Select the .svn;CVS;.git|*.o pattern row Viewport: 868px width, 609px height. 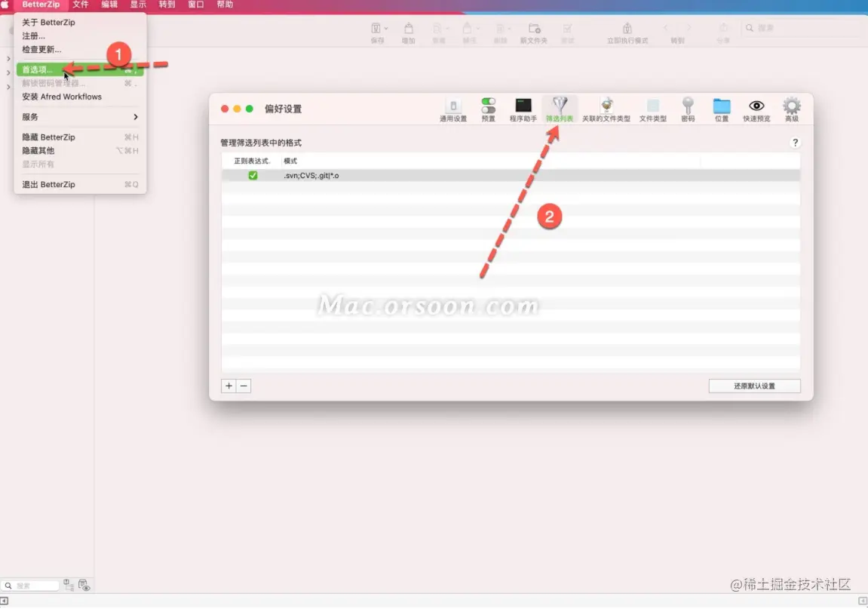[511, 176]
